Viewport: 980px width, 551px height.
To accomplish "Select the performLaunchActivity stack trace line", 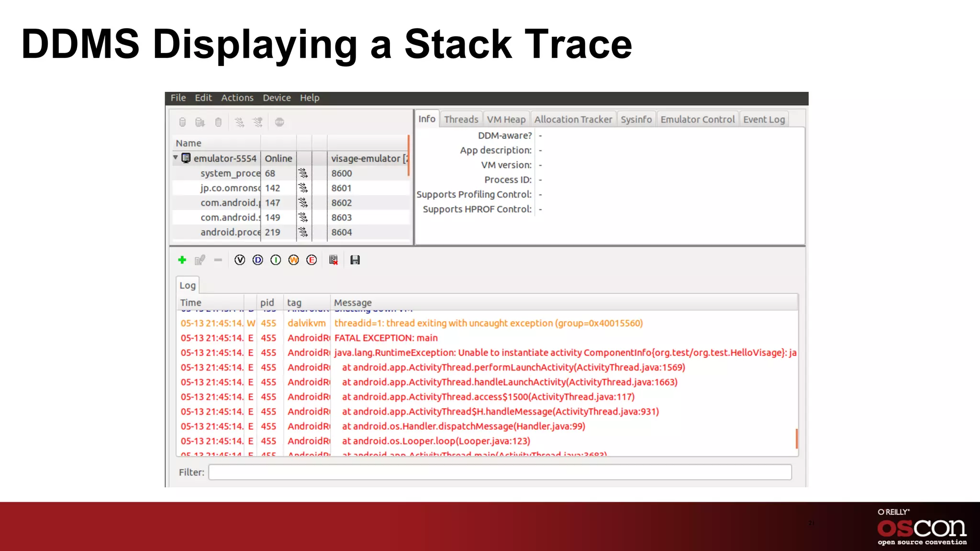I will 487,368.
